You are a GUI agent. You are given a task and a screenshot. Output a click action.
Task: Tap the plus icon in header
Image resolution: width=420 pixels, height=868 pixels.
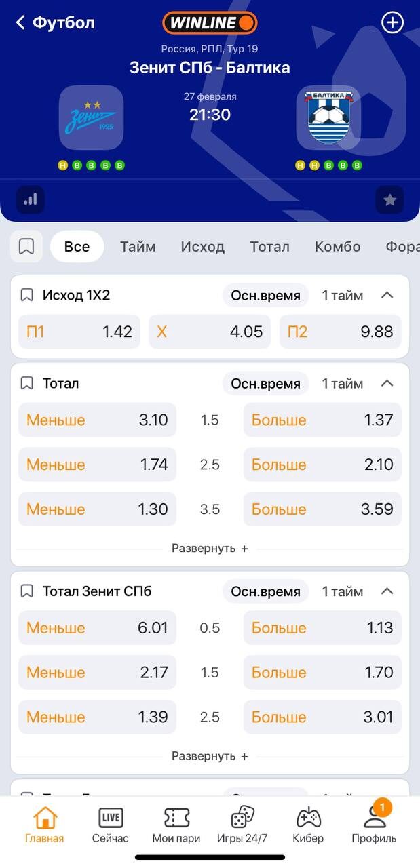pyautogui.click(x=392, y=22)
